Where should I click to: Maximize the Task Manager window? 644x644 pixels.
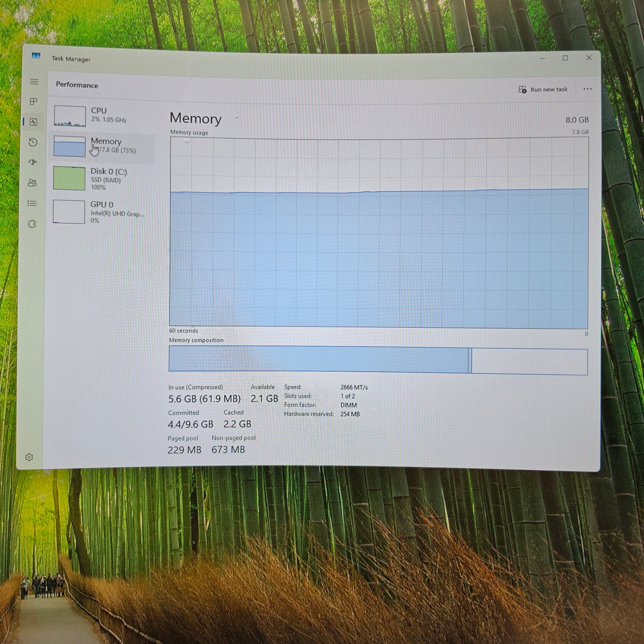click(565, 58)
